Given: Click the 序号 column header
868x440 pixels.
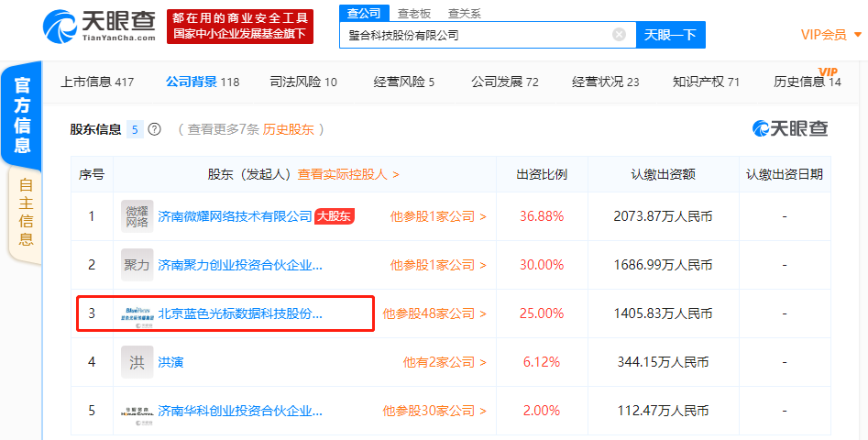Looking at the screenshot, I should click(92, 174).
